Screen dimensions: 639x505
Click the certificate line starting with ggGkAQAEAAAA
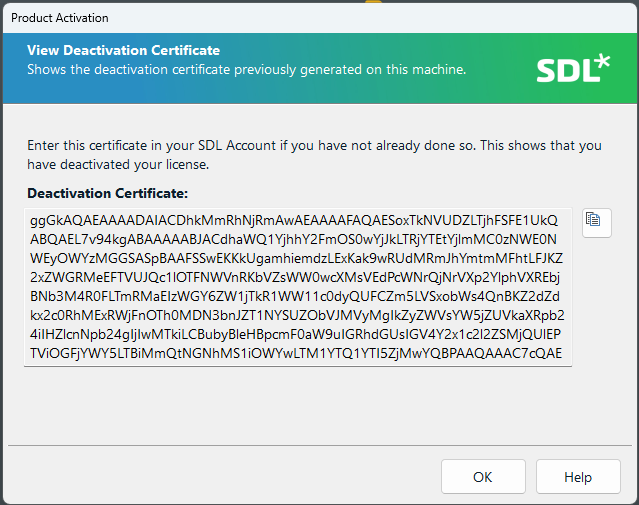tap(296, 220)
